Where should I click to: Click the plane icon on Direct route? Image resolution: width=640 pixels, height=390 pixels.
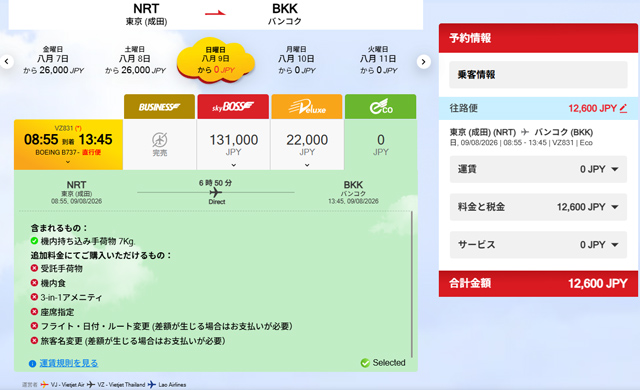[x=216, y=192]
